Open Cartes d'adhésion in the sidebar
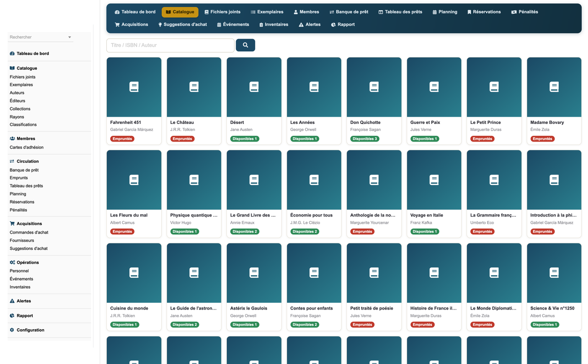 [26, 147]
